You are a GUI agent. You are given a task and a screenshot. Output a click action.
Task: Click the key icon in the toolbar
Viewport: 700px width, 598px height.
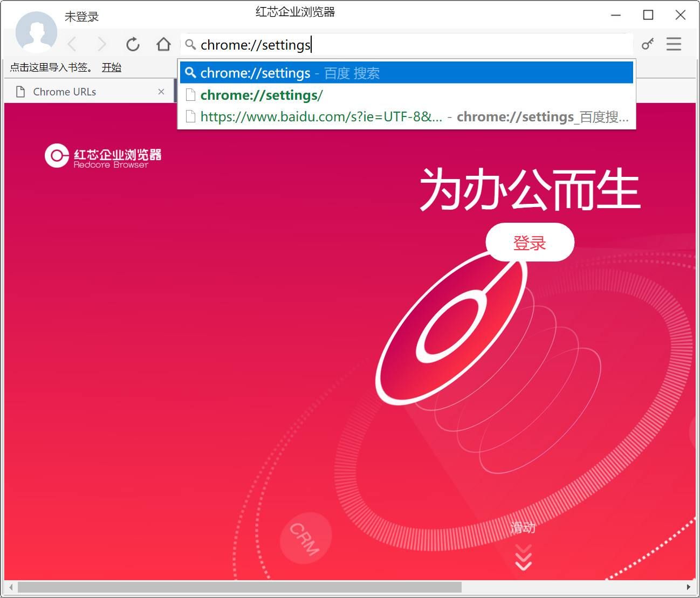pyautogui.click(x=647, y=44)
